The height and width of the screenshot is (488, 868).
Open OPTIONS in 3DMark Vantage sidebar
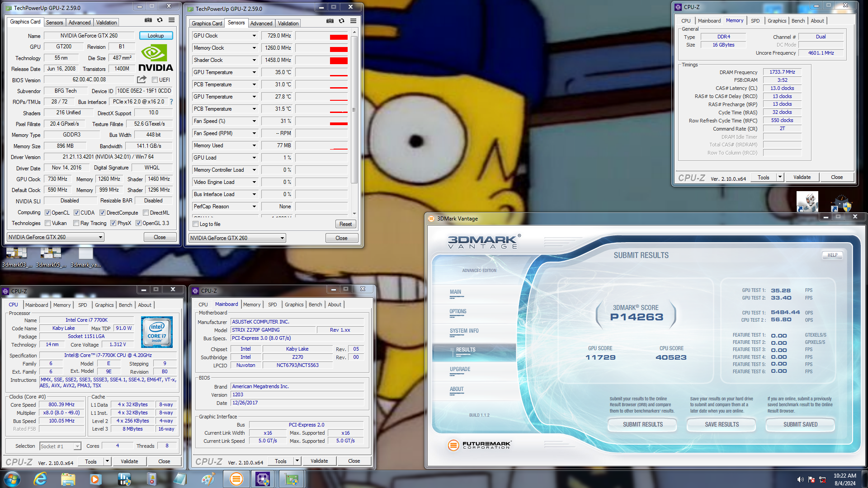pos(458,312)
